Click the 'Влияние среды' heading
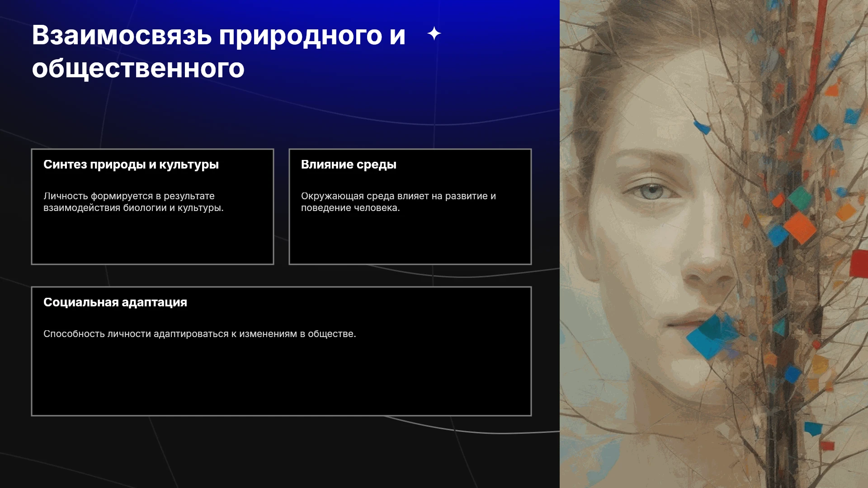 point(349,164)
